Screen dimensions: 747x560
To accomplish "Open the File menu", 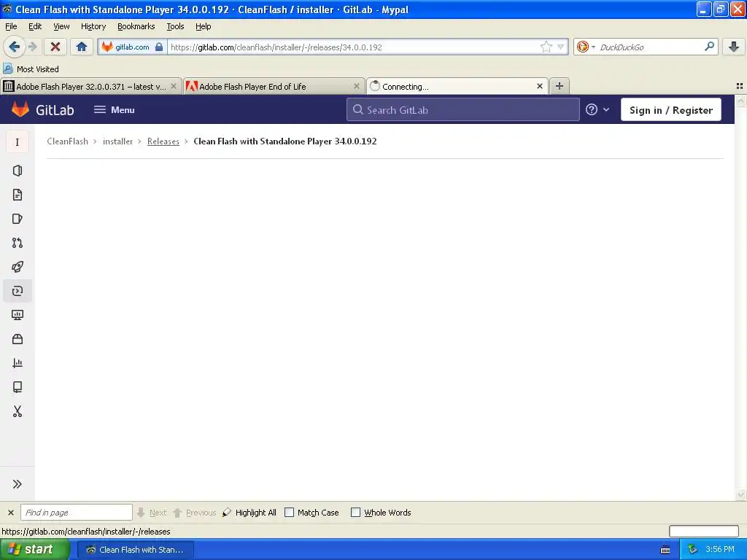I will 11,26.
